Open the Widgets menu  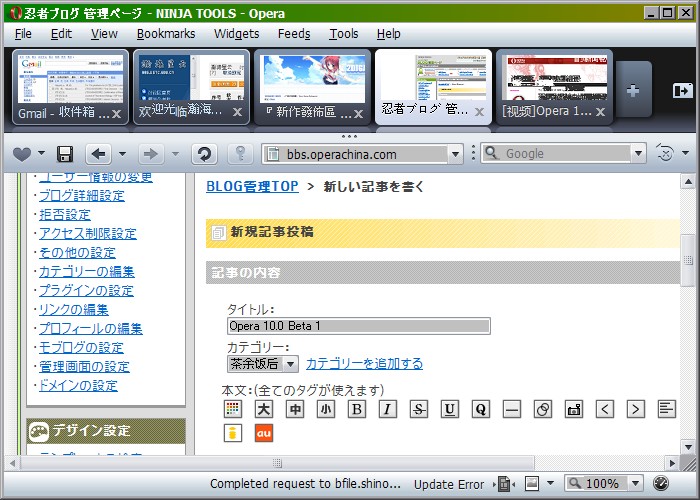tap(237, 34)
